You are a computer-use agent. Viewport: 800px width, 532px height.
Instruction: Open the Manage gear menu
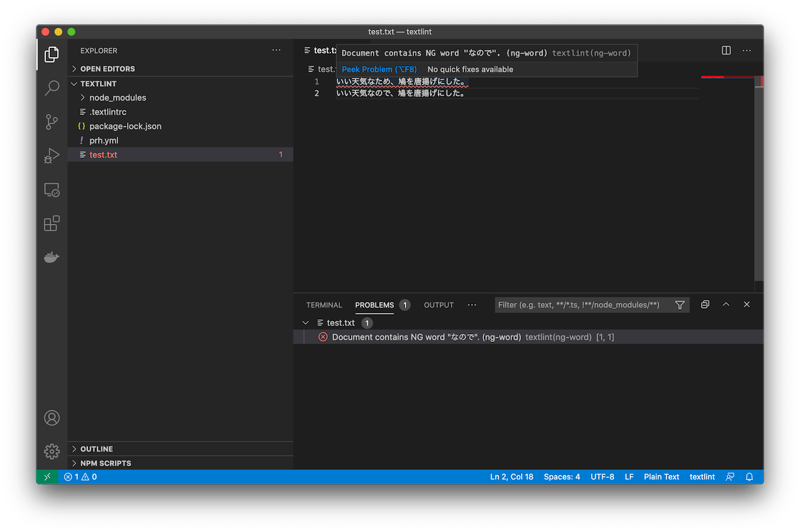point(52,451)
